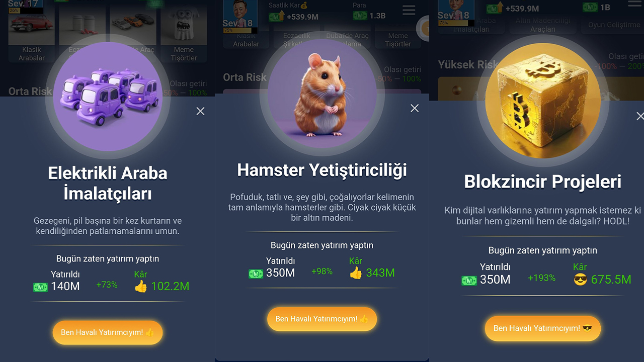Viewport: 644px width, 362px height.
Task: Open the hamburger menu in middle screen
Action: 409,10
